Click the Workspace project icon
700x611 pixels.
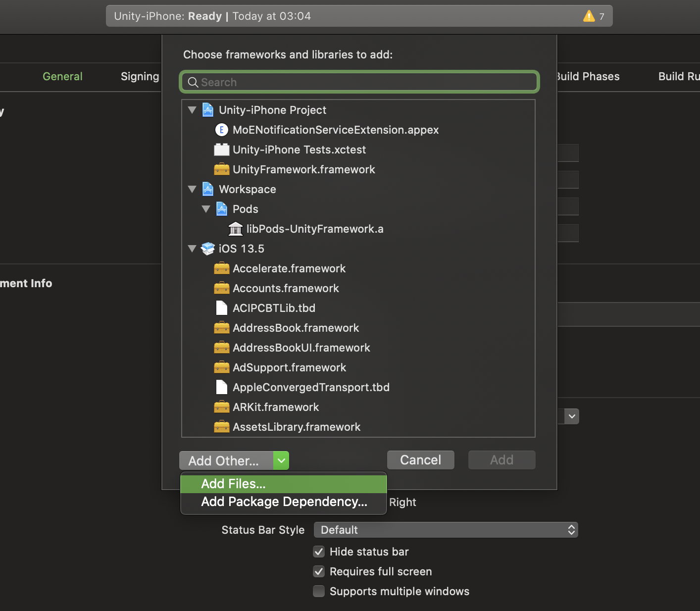[208, 189]
